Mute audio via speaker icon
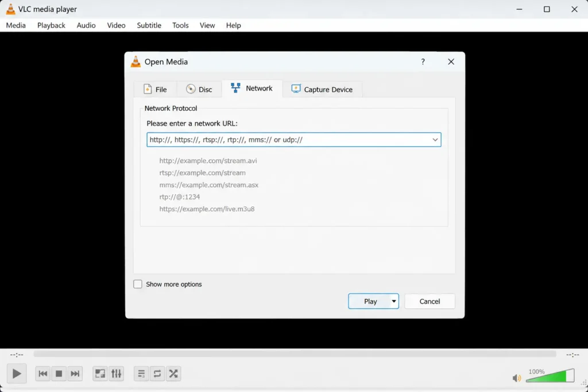Viewport: 588px width, 392px height. 516,378
